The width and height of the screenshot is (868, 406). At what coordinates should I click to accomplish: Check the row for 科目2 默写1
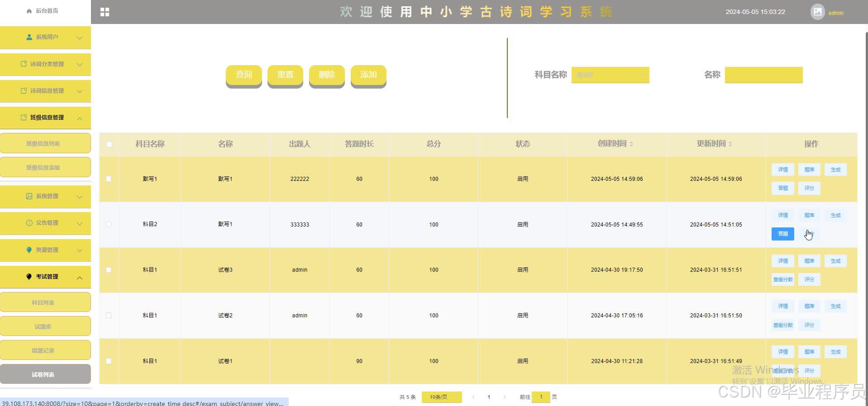pos(109,224)
